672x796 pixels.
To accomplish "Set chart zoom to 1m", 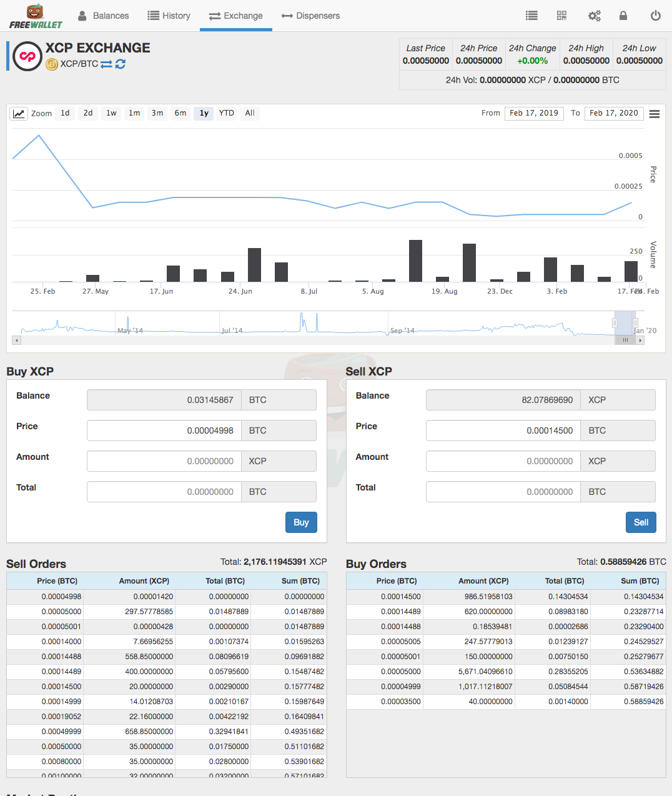I will [134, 113].
